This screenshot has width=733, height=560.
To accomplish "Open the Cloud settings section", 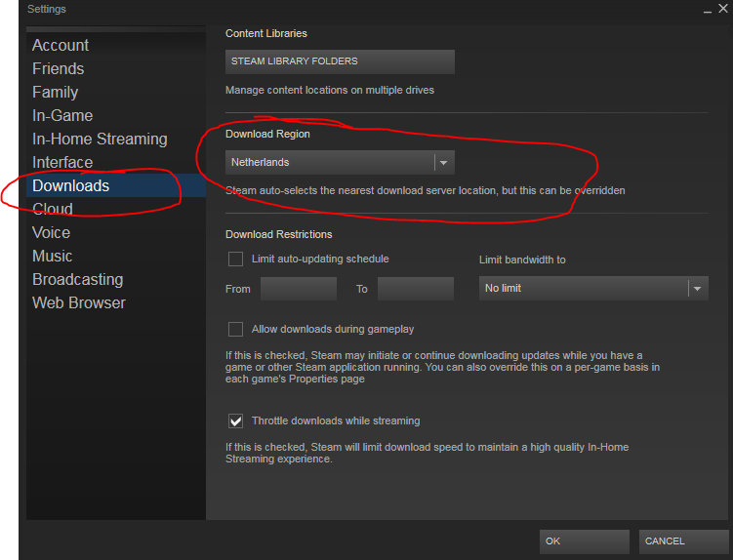I will point(116,209).
